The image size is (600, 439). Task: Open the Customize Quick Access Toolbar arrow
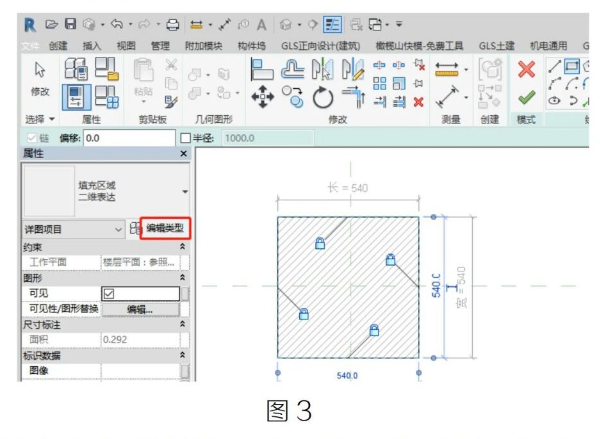coord(399,24)
